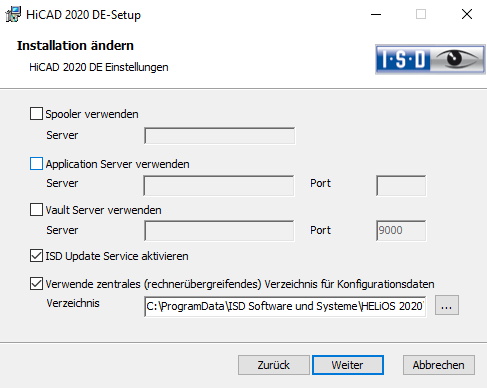Disable ISD Update Service aktivieren
Viewport: 487px width, 388px height.
[36, 256]
